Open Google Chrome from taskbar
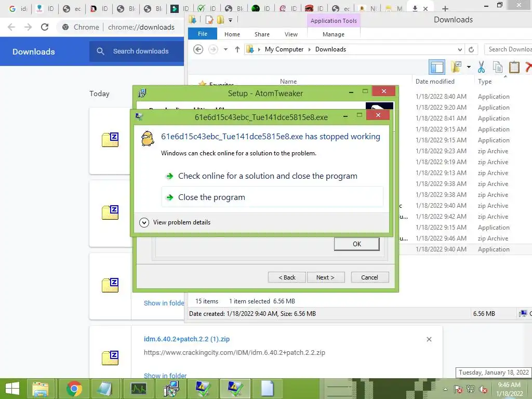Image resolution: width=532 pixels, height=399 pixels. pos(74,389)
